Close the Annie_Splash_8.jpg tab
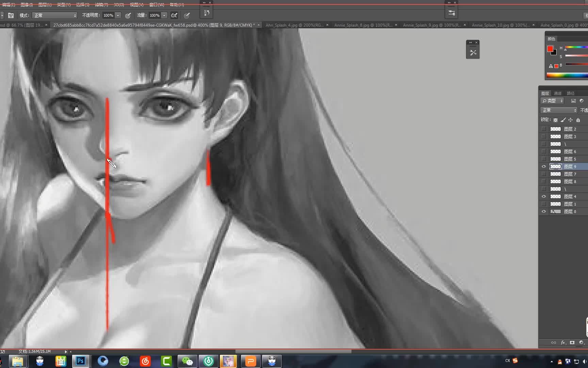The width and height of the screenshot is (588, 368). tap(396, 25)
